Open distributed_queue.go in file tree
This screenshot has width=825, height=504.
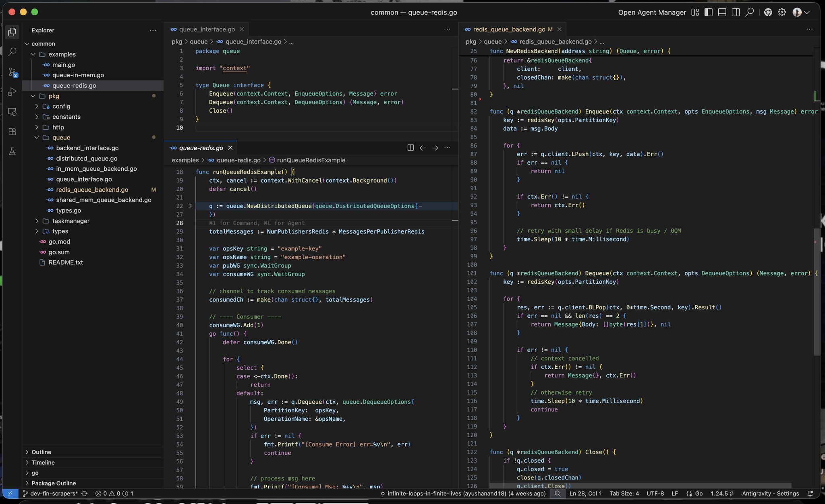87,158
